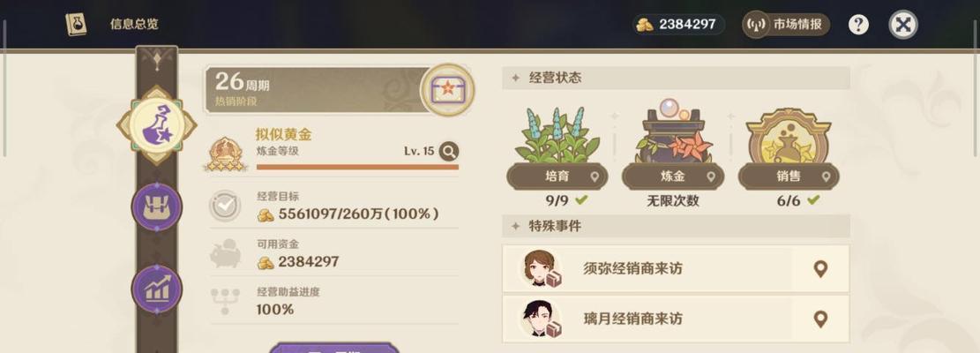Click the question mark help icon
980x353 pixels.
858,25
